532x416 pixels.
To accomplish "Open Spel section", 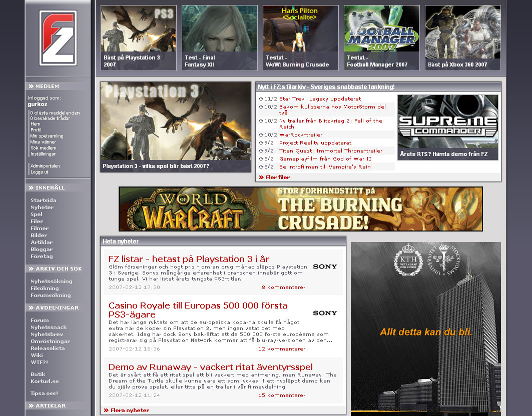I will pos(37,214).
